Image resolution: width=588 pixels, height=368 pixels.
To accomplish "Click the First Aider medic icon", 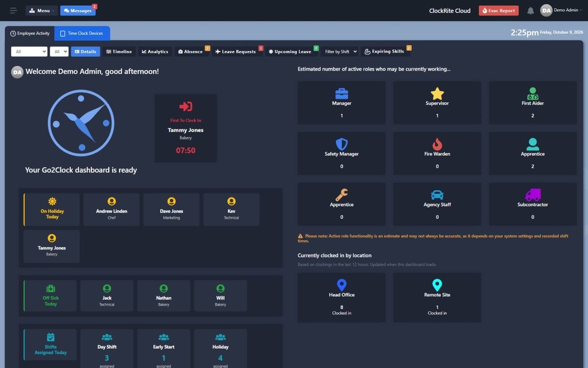I will [533, 93].
